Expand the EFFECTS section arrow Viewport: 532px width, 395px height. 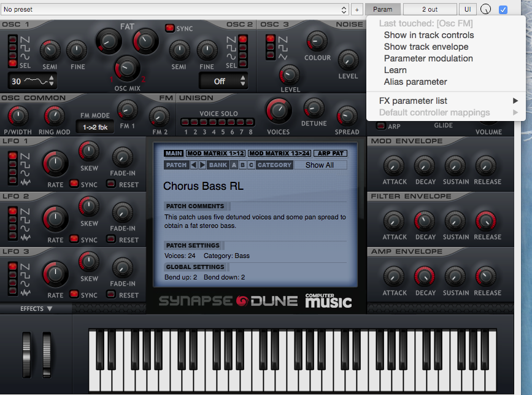click(50, 309)
